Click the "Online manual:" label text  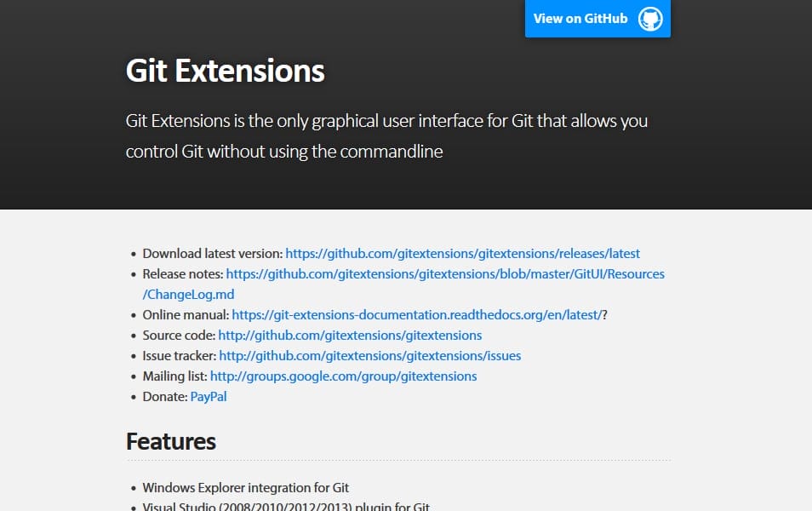click(x=185, y=315)
